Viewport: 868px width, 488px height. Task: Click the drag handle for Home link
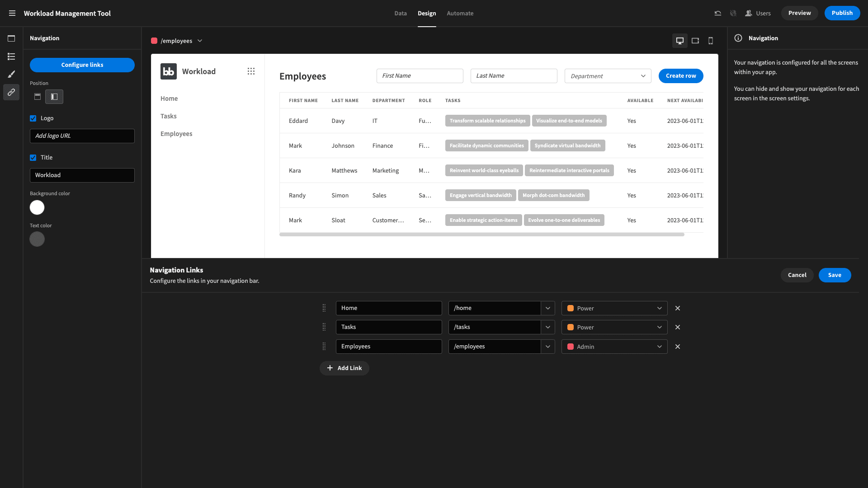pyautogui.click(x=324, y=308)
